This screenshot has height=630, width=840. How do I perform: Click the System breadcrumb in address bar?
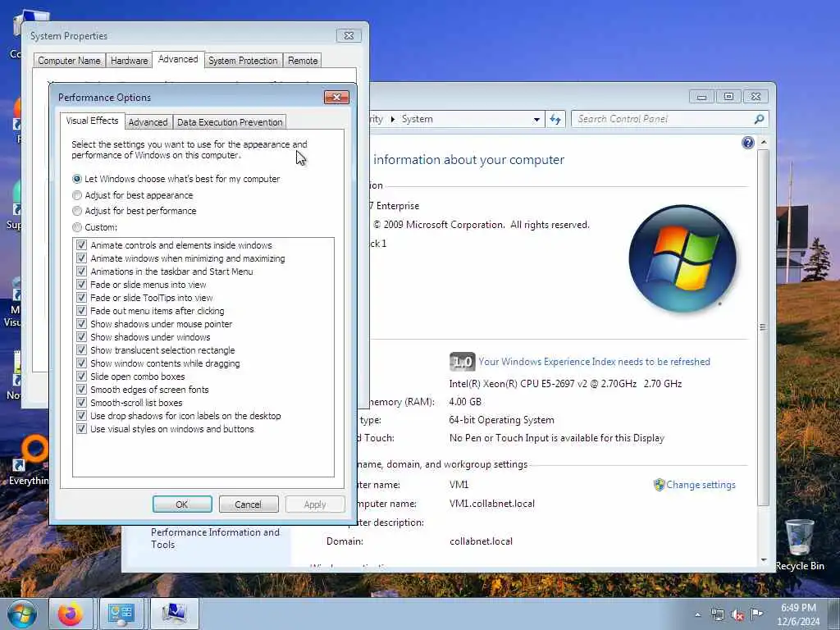point(417,119)
